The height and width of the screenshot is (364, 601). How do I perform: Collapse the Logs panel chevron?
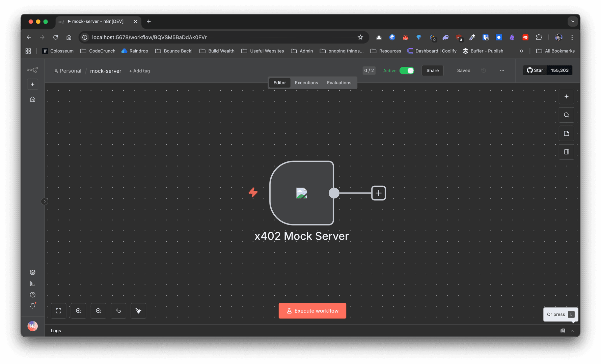pos(572,331)
